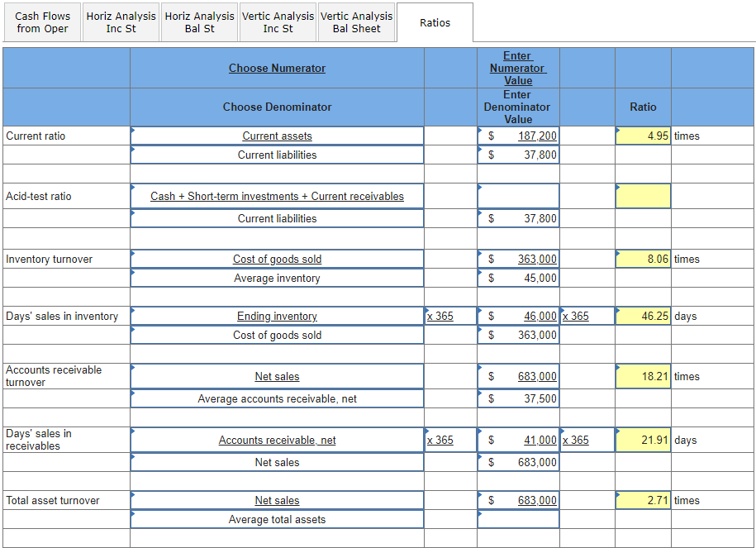Open Net sales denominator for days' sales in receivables
Viewport: 756px width, 548px height.
click(x=278, y=462)
